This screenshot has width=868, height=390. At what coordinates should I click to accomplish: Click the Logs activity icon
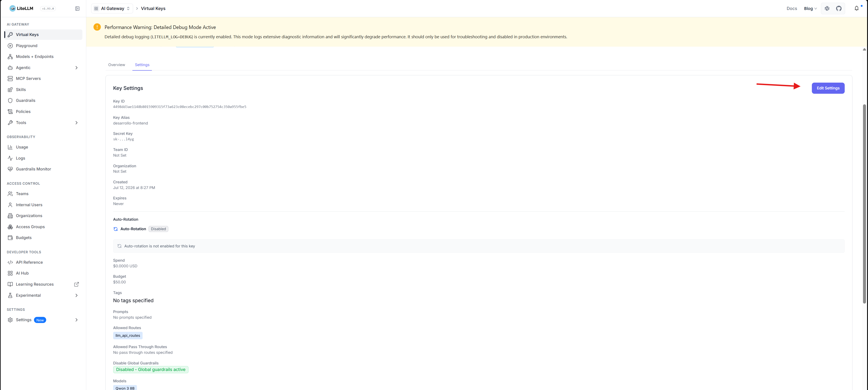[x=10, y=158]
